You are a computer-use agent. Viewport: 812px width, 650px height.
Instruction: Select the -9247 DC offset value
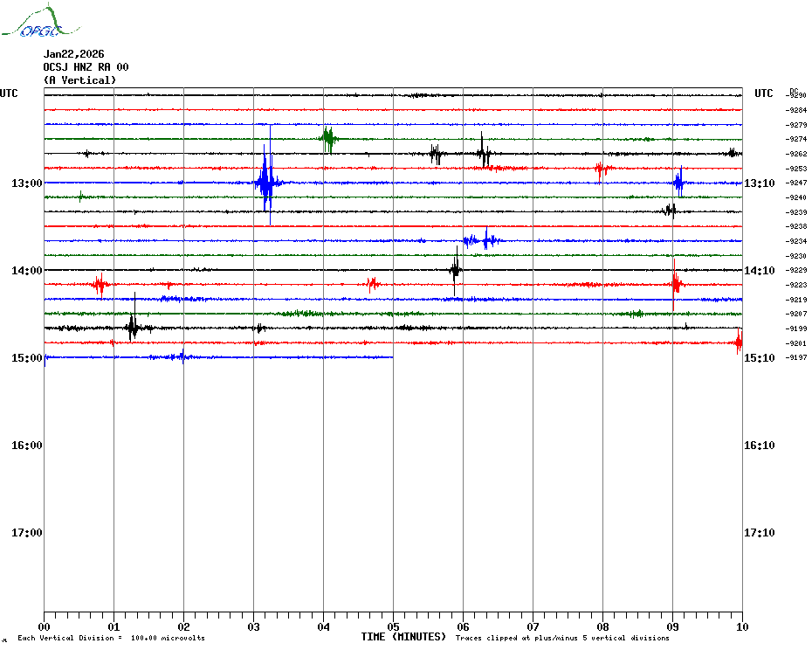796,183
